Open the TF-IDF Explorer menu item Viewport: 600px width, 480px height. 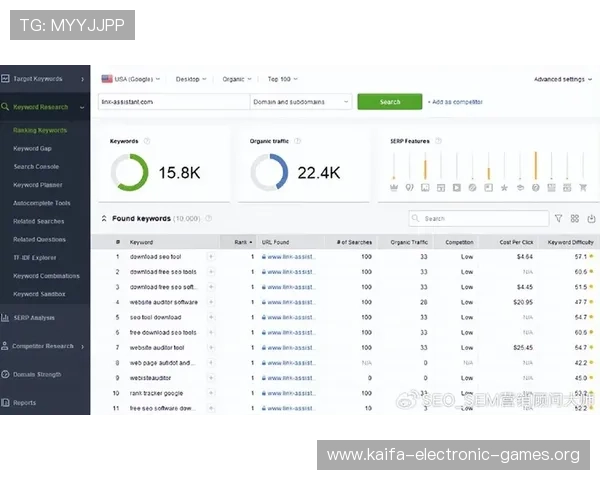pos(37,257)
